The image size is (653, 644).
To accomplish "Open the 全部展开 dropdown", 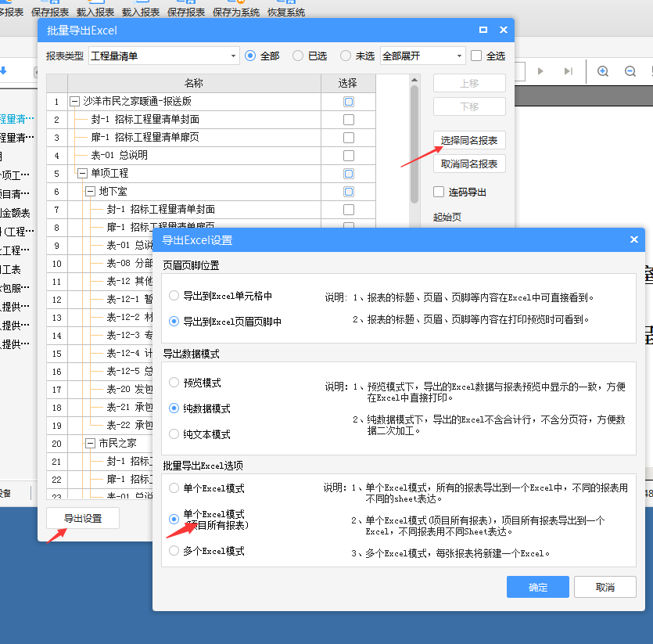I will (x=423, y=56).
